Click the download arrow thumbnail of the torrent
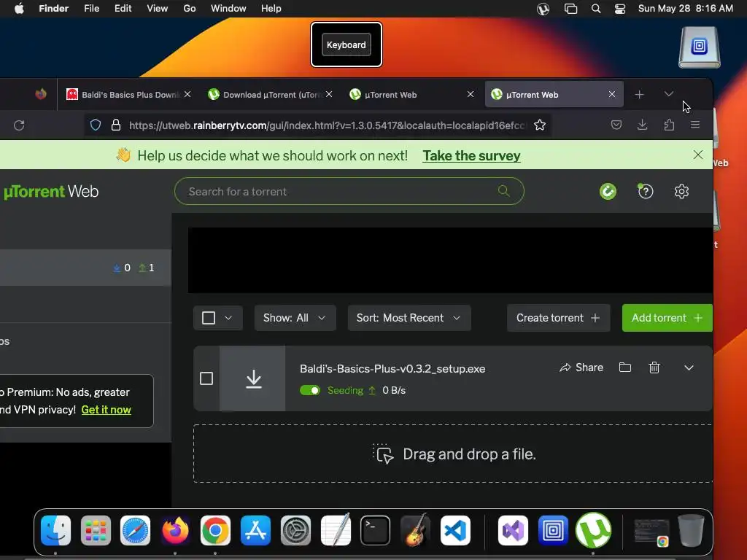This screenshot has height=560, width=747. click(253, 378)
